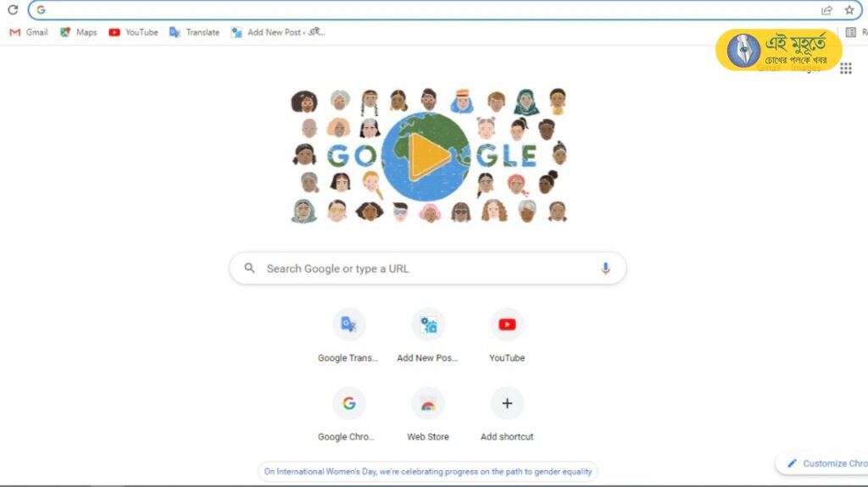Open the YouTube shortcut tile
This screenshot has height=487, width=868.
[x=507, y=336]
